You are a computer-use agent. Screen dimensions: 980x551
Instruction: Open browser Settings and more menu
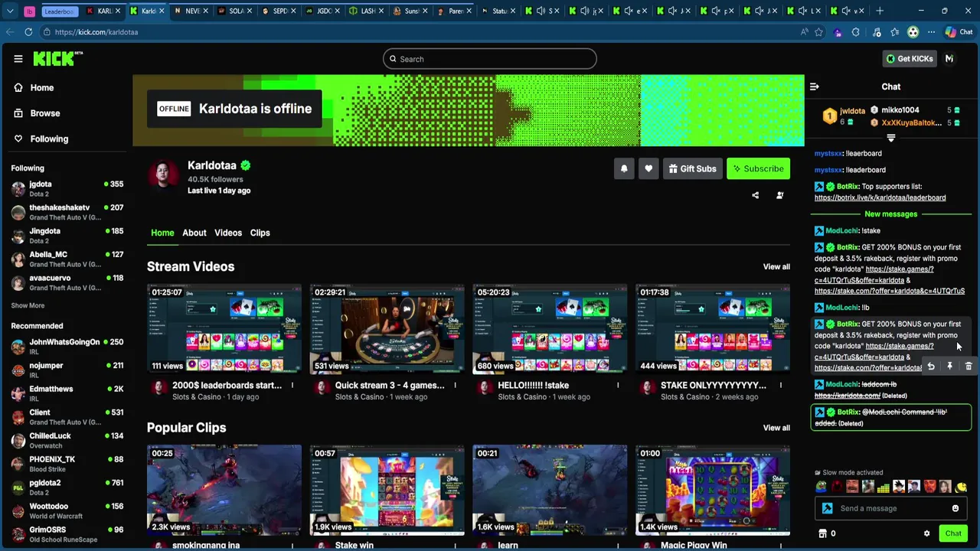(x=931, y=32)
